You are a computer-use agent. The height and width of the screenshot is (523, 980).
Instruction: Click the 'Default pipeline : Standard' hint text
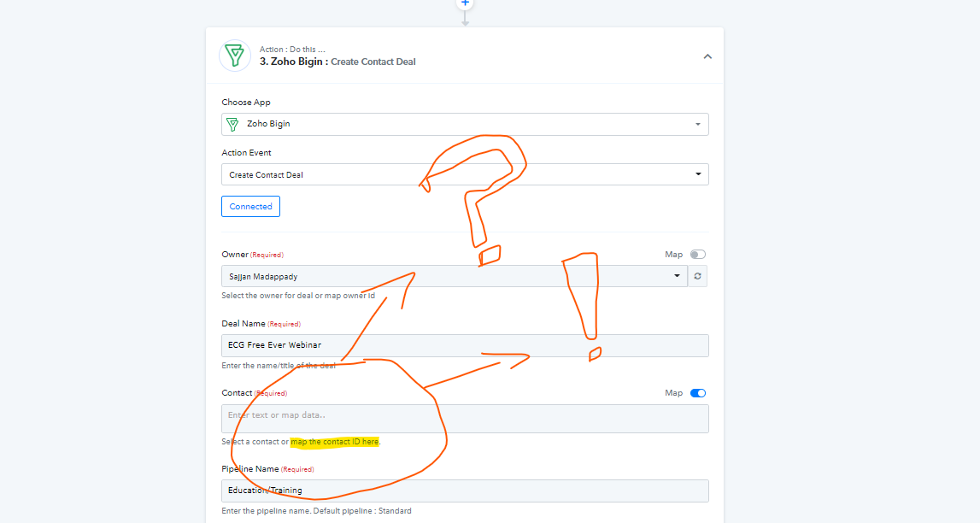click(x=362, y=511)
